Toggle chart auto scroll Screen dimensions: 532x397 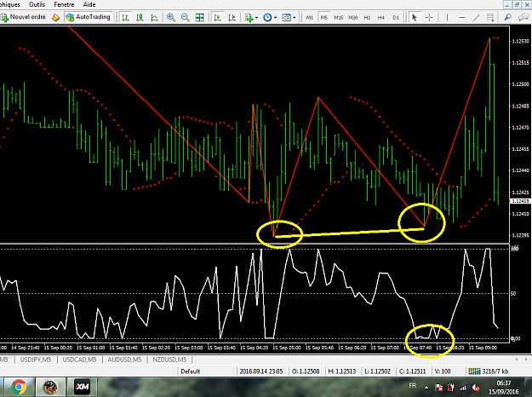[x=218, y=17]
